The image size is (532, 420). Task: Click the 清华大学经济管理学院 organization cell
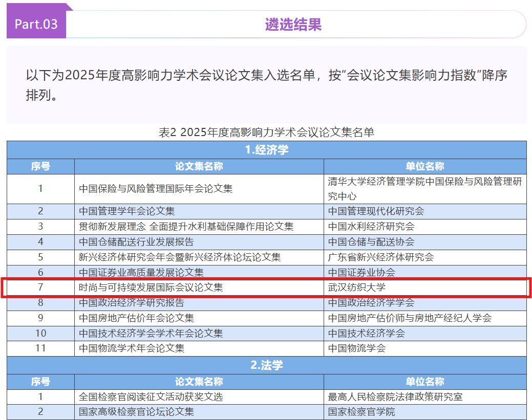tap(424, 189)
